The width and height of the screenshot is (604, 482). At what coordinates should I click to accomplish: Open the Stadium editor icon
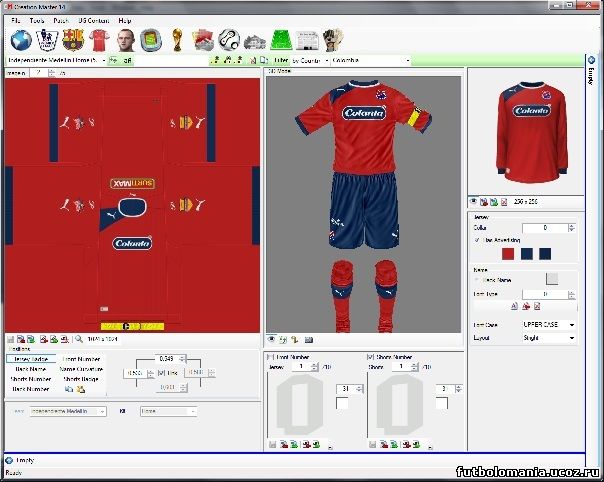151,40
